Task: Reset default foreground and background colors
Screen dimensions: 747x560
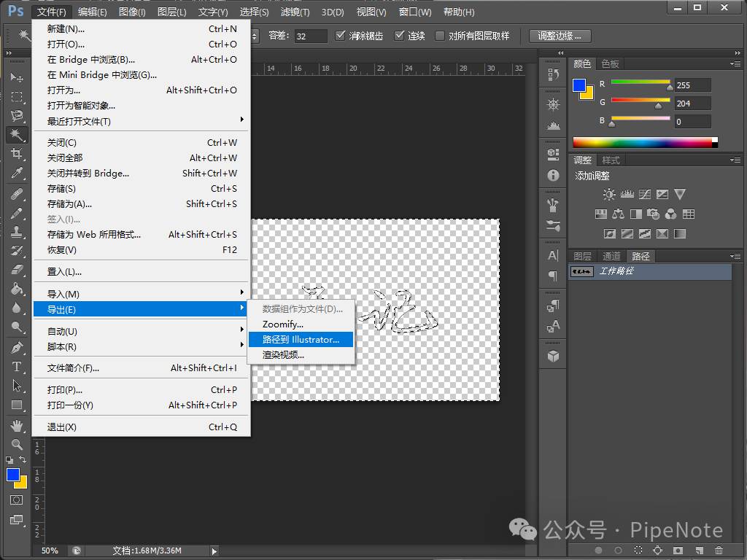Action: 9,460
